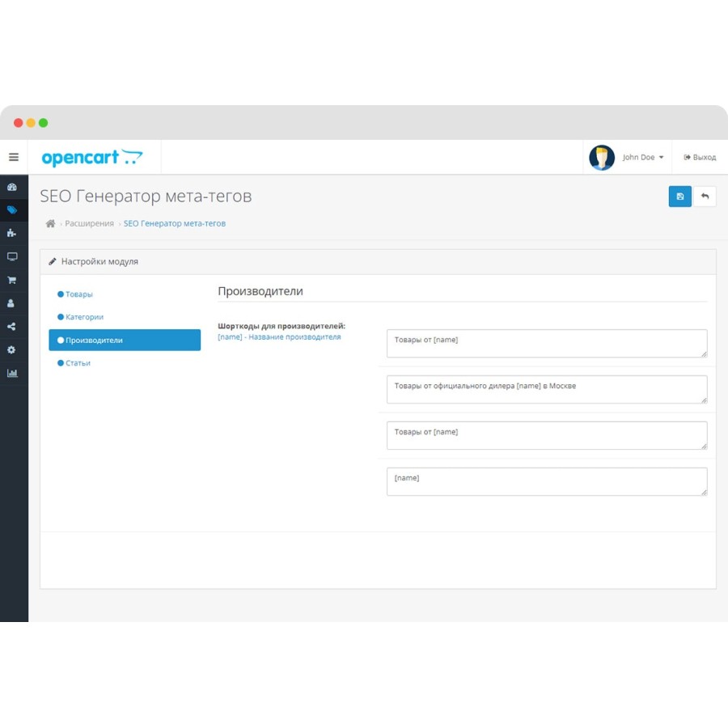
Task: Click the pencil icon beside Настройки модуля
Action: 53,261
